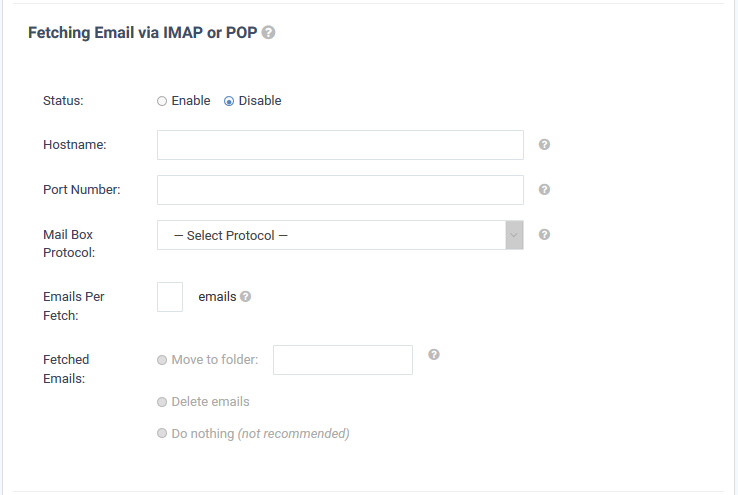Show help for Mail Box Protocol
738x495 pixels.
(544, 234)
